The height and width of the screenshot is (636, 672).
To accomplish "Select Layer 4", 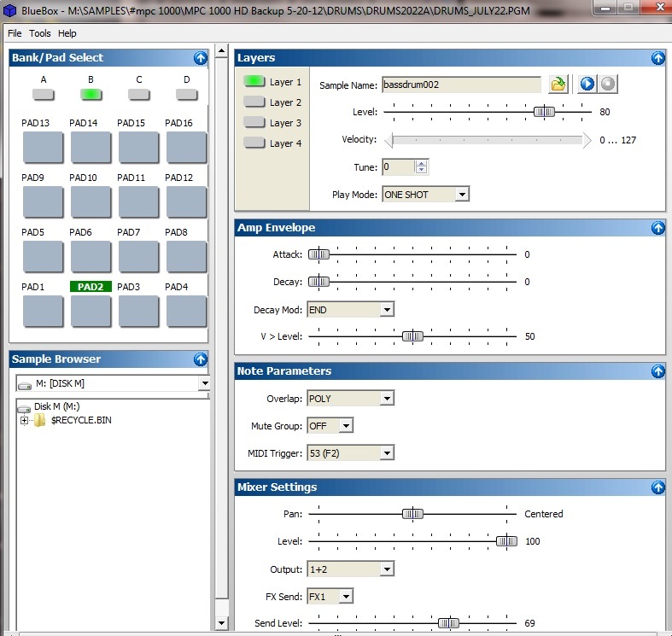I will point(254,143).
